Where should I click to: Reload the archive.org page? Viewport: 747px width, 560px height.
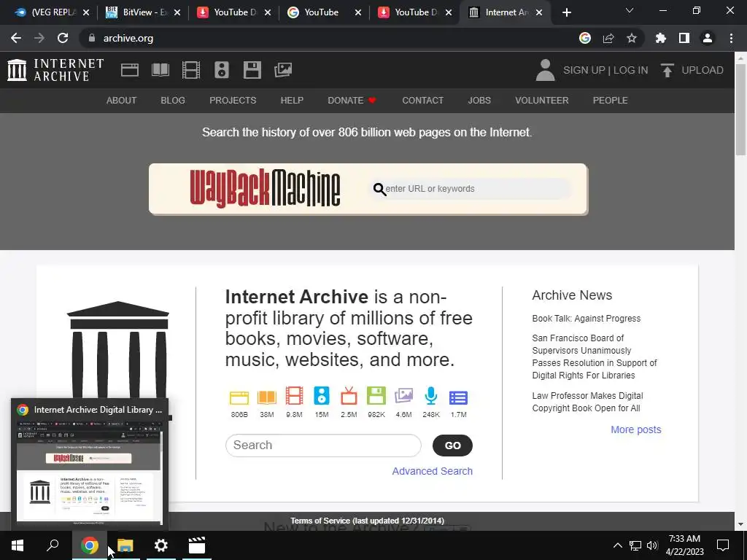point(63,38)
